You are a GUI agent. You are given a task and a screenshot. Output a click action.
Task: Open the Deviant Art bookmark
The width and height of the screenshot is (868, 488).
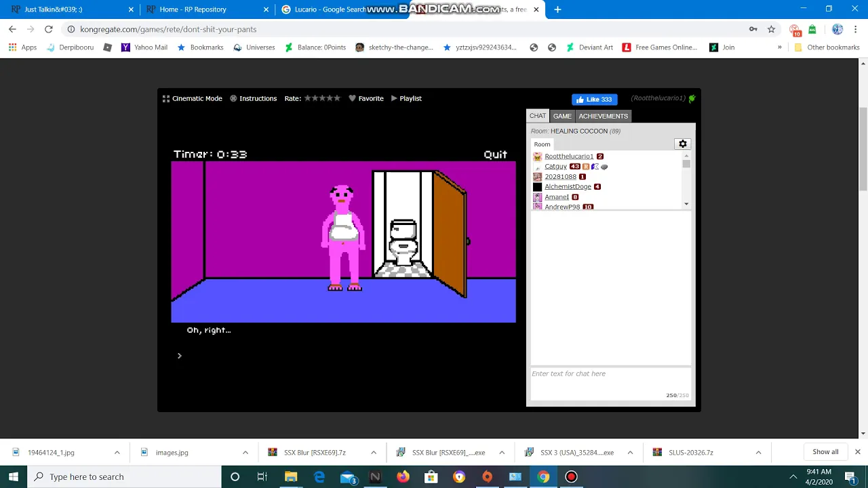click(x=589, y=47)
